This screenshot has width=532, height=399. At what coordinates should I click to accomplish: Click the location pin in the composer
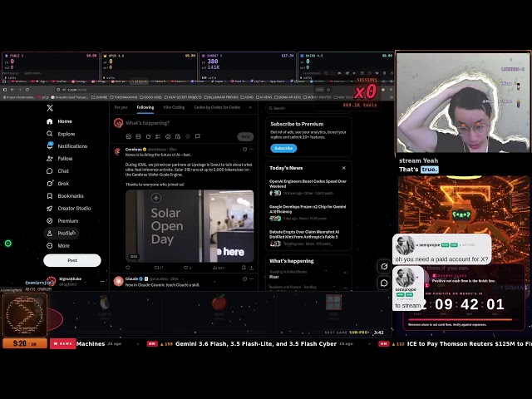(x=188, y=136)
